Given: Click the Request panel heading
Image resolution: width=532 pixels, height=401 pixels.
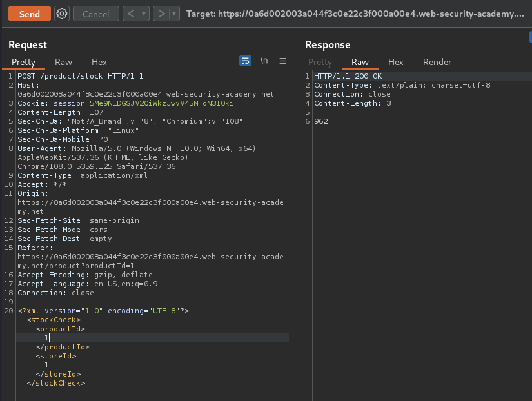Looking at the screenshot, I should coord(28,44).
